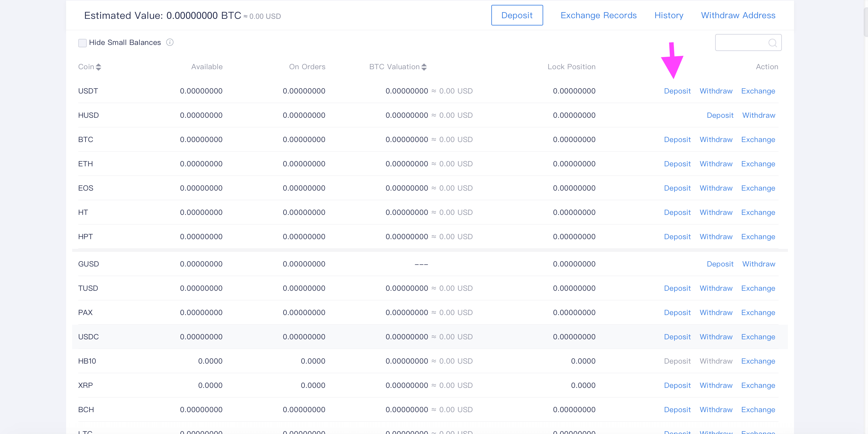
Task: Deposit GUSD from its row
Action: 720,264
